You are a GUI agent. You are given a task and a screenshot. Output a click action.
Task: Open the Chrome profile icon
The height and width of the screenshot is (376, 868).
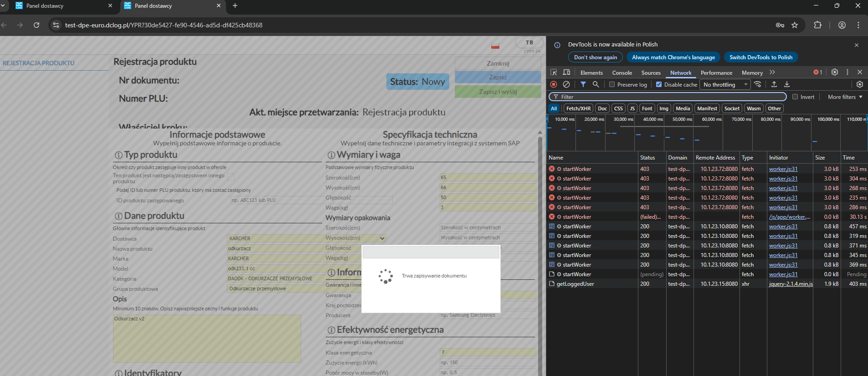click(842, 25)
